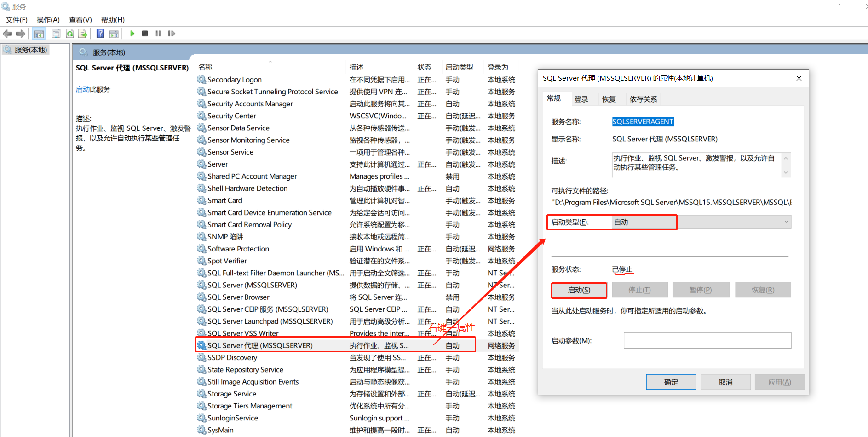The image size is (868, 437).
Task: Click the Back arrow in the toolbar
Action: [x=7, y=34]
